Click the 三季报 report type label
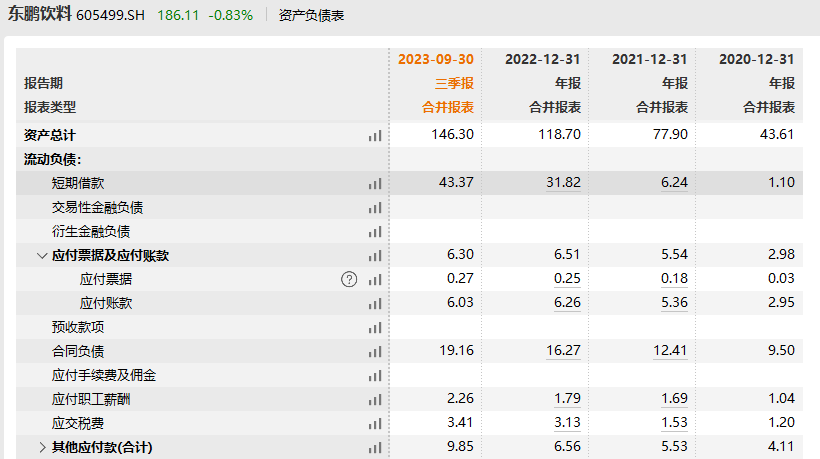 pos(454,83)
